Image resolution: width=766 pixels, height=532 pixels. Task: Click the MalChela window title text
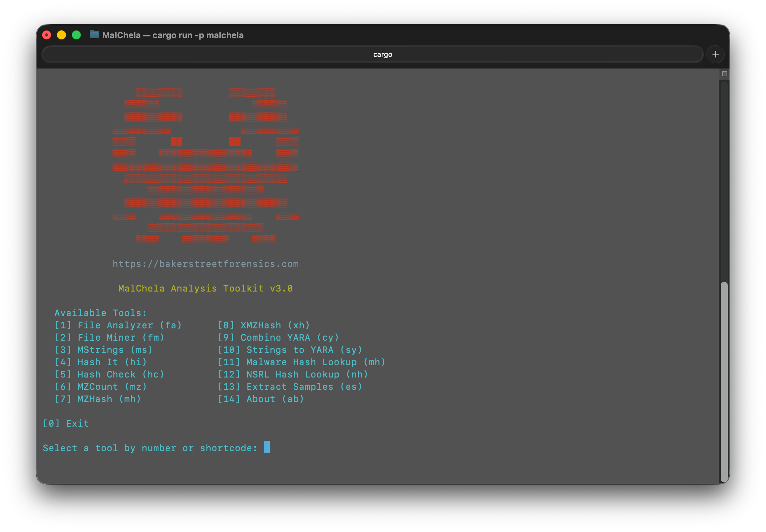[173, 35]
